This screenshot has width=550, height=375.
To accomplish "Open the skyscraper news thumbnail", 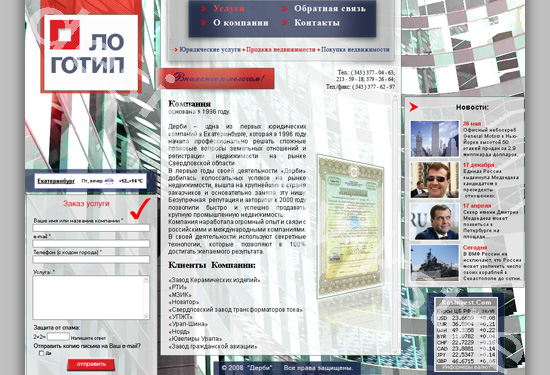I will (x=435, y=139).
